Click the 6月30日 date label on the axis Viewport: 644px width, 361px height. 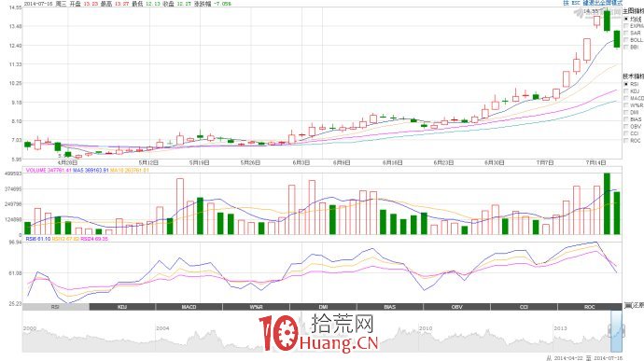[x=495, y=162]
